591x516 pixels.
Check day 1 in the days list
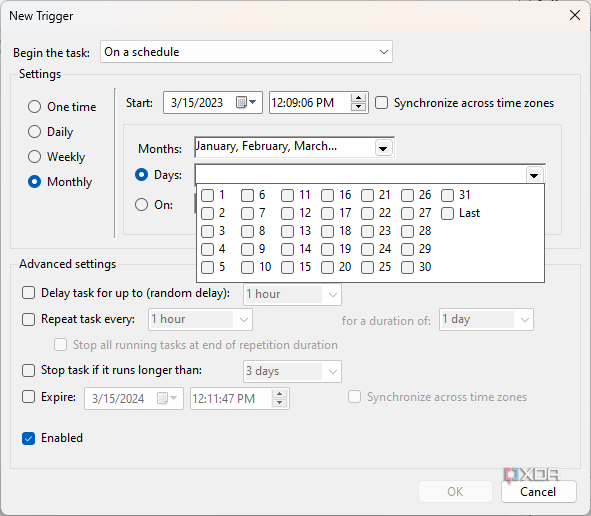pyautogui.click(x=207, y=195)
